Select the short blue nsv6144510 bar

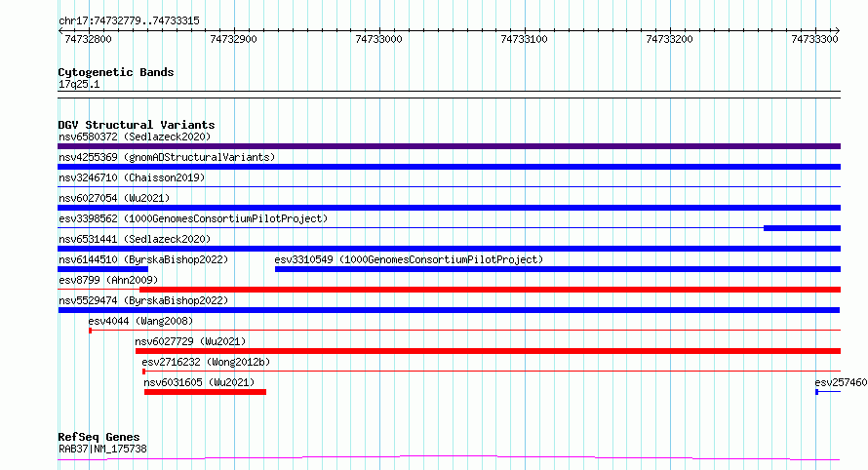(103, 269)
